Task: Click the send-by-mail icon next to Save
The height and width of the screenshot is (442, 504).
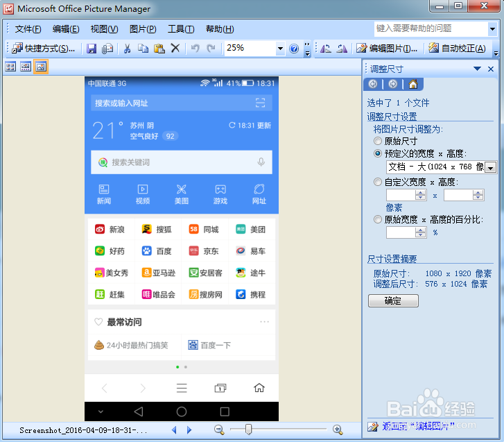Action: (107, 49)
